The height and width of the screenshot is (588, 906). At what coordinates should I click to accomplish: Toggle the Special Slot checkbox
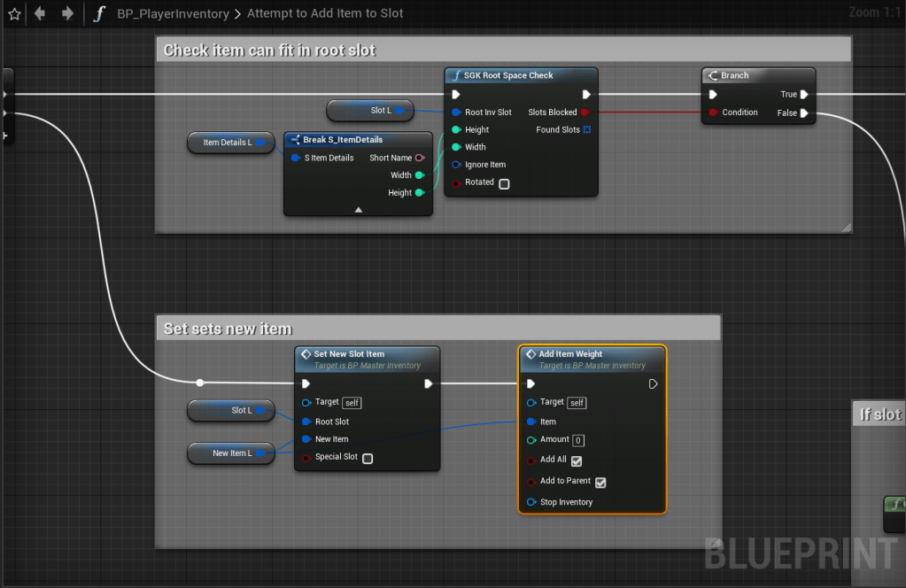pos(368,459)
